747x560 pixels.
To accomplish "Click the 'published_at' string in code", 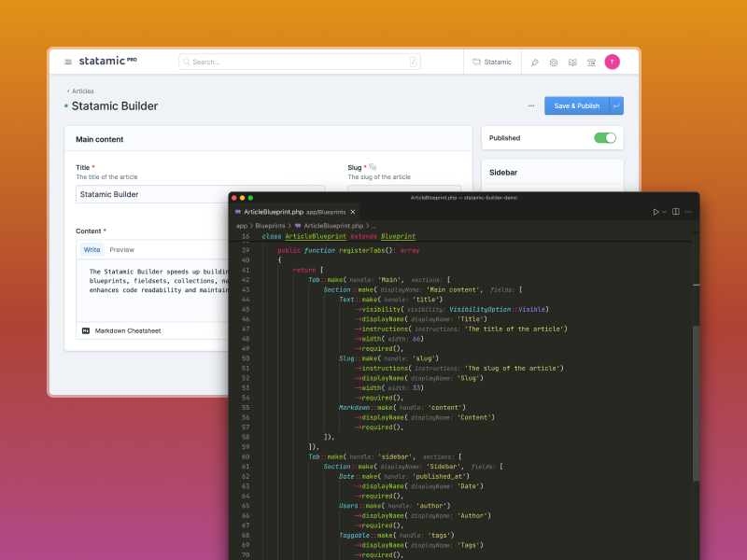I will [x=439, y=476].
